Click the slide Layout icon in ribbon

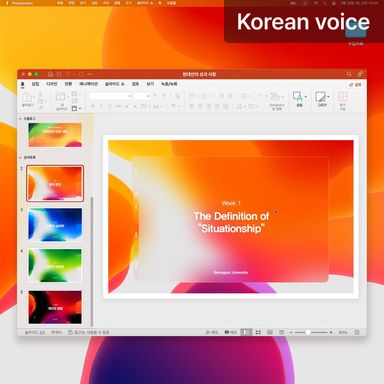[74, 94]
